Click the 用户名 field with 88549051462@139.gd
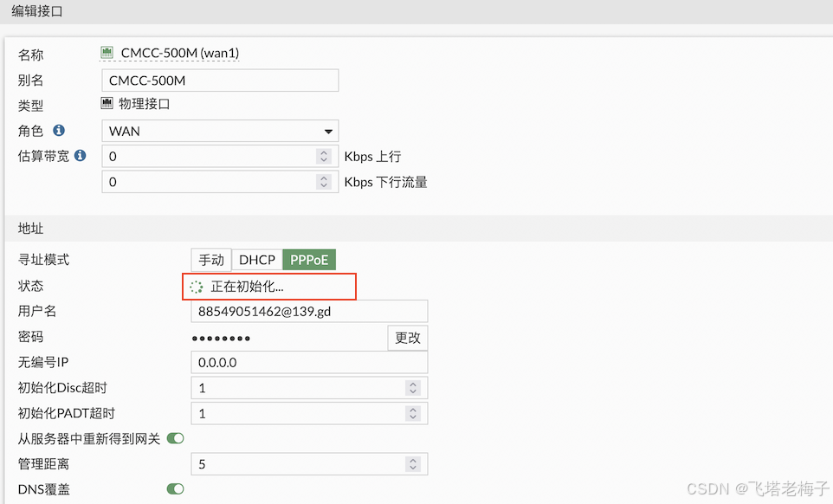The image size is (833, 504). tap(309, 311)
